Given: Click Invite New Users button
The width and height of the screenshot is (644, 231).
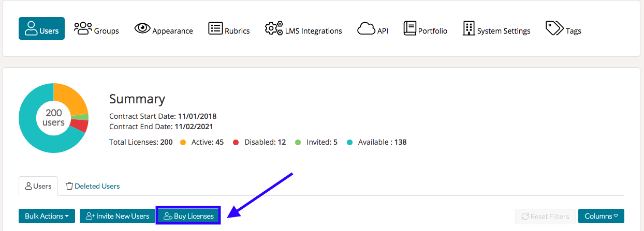Looking at the screenshot, I should coord(118,216).
